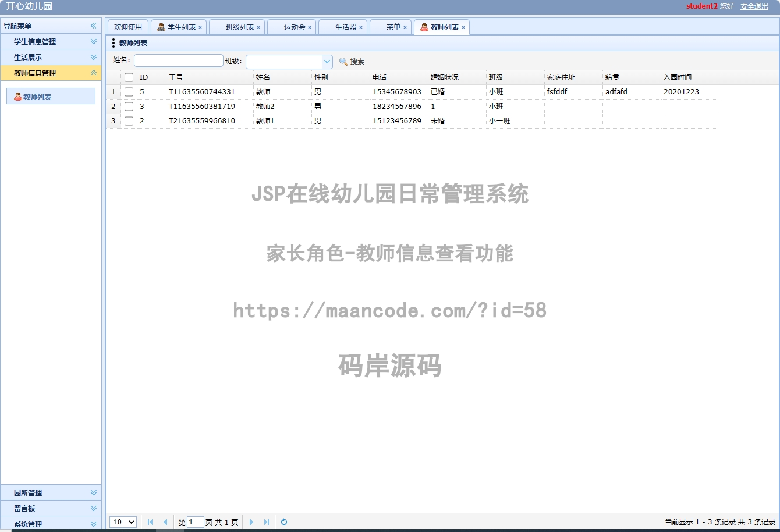The height and width of the screenshot is (532, 780).
Task: Click the 小一班 class cell
Action: click(515, 121)
